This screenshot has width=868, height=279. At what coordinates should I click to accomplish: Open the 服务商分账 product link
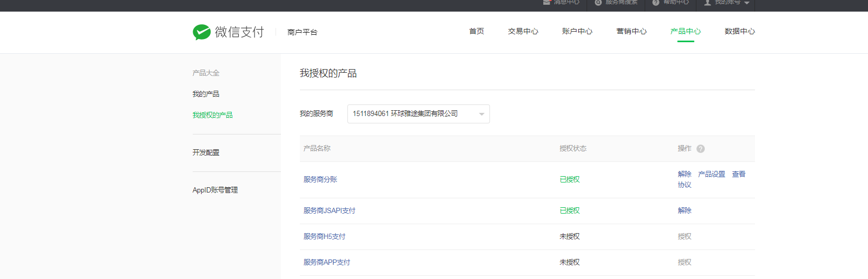click(320, 179)
